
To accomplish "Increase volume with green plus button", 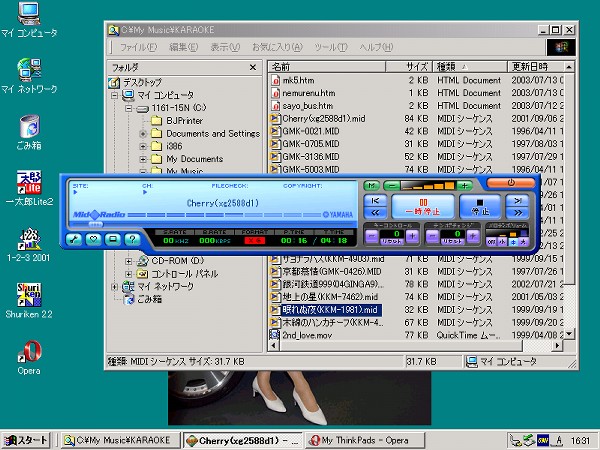I will point(464,186).
